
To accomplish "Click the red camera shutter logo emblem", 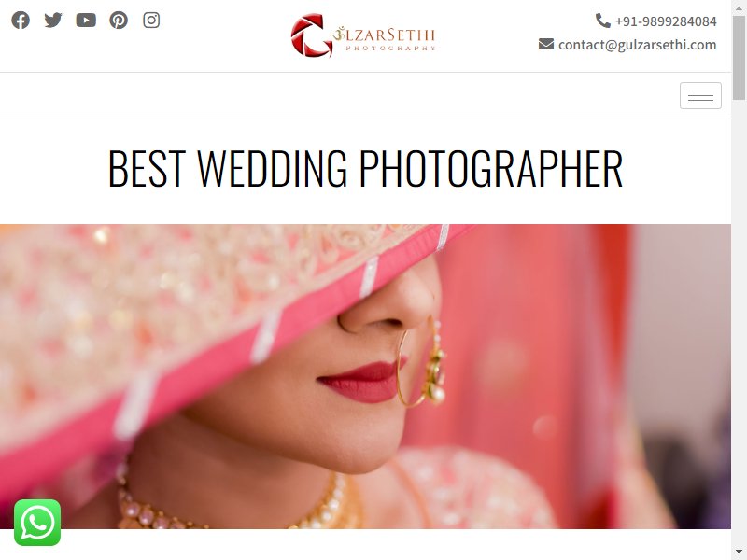I will pos(312,35).
